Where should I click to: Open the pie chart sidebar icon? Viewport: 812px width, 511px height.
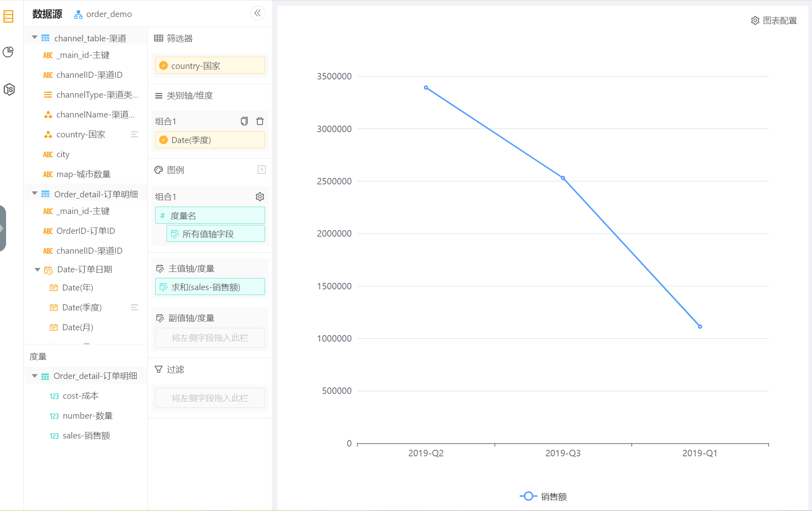pos(9,52)
